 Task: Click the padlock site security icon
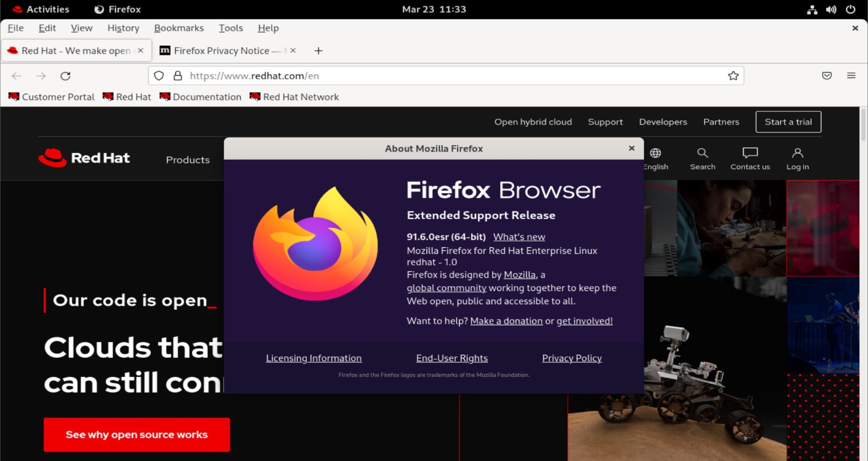pos(177,76)
